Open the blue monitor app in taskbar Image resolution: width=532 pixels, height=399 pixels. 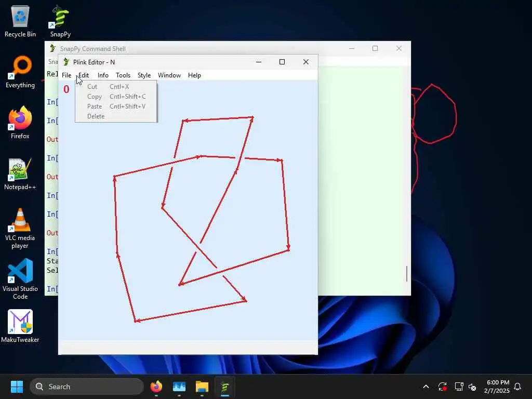pos(179,387)
